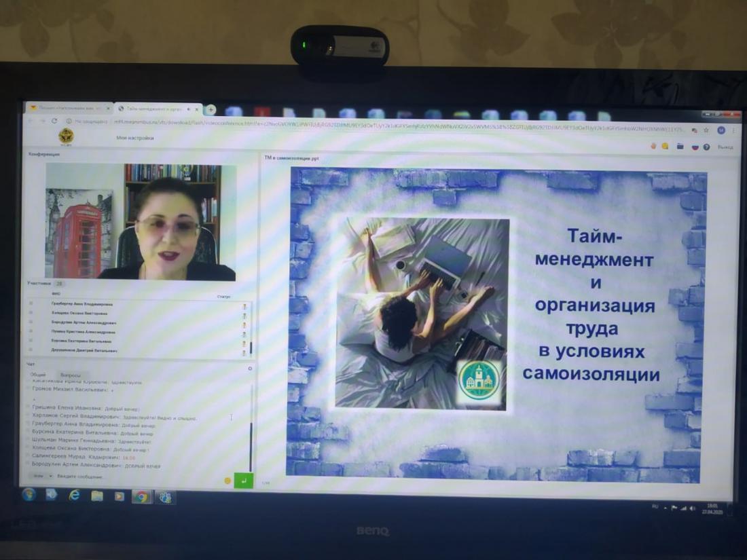Image resolution: width=747 pixels, height=560 pixels.
Task: Click the slide title Тайм-менеджмент
Action: pos(594,248)
